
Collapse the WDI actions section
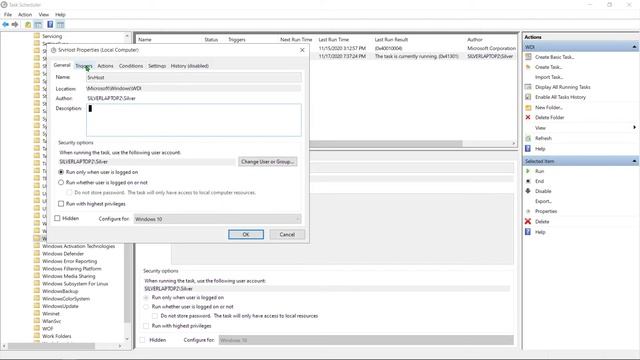pos(634,47)
